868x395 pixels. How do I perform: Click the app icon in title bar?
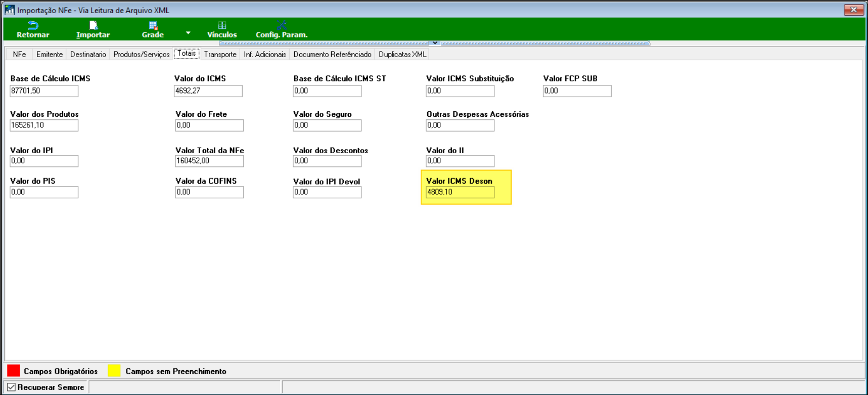coord(10,10)
